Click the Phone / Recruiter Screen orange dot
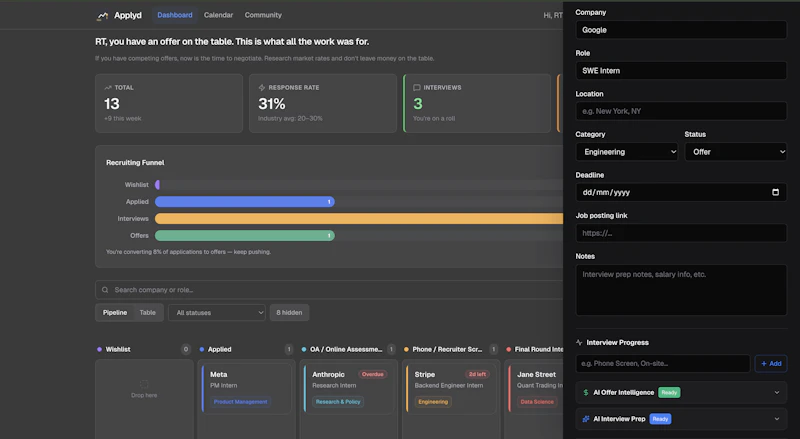Image resolution: width=800 pixels, height=439 pixels. pyautogui.click(x=406, y=350)
